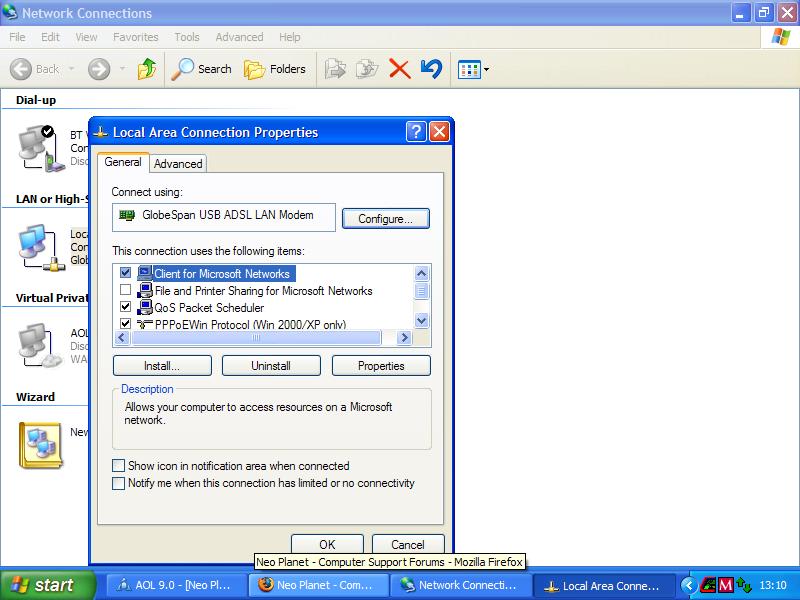Viewport: 800px width, 600px height.
Task: Switch to the Advanced tab in Properties
Action: (178, 164)
